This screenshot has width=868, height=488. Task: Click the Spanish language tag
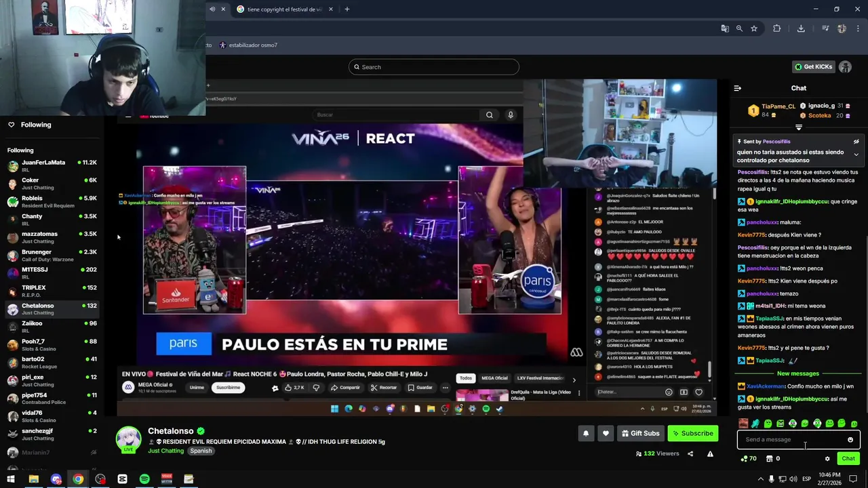pyautogui.click(x=201, y=451)
